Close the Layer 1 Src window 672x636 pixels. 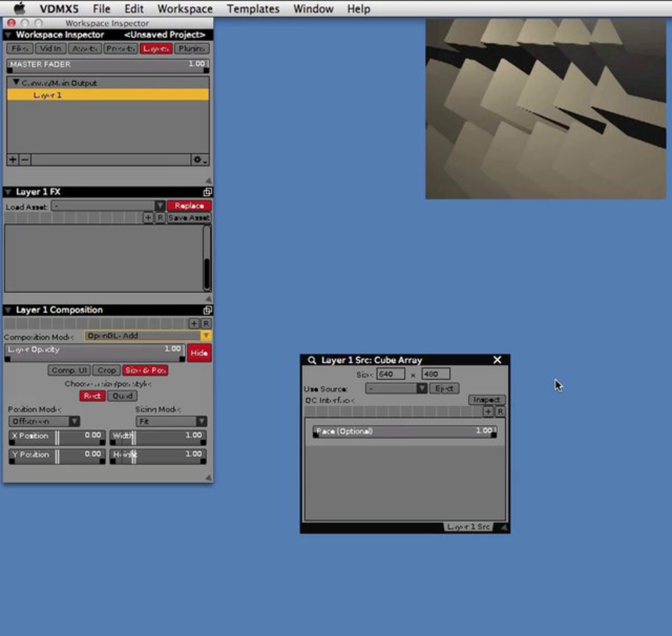[497, 360]
